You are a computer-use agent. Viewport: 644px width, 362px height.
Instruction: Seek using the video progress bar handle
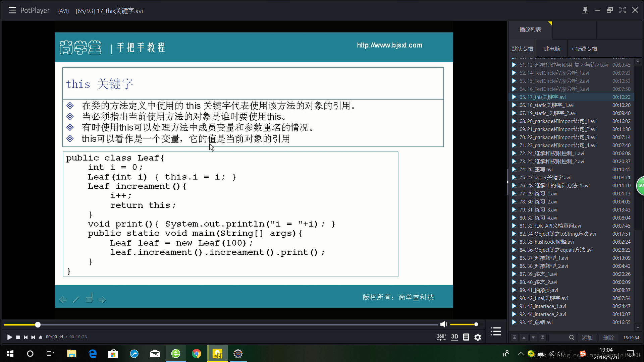(x=38, y=324)
